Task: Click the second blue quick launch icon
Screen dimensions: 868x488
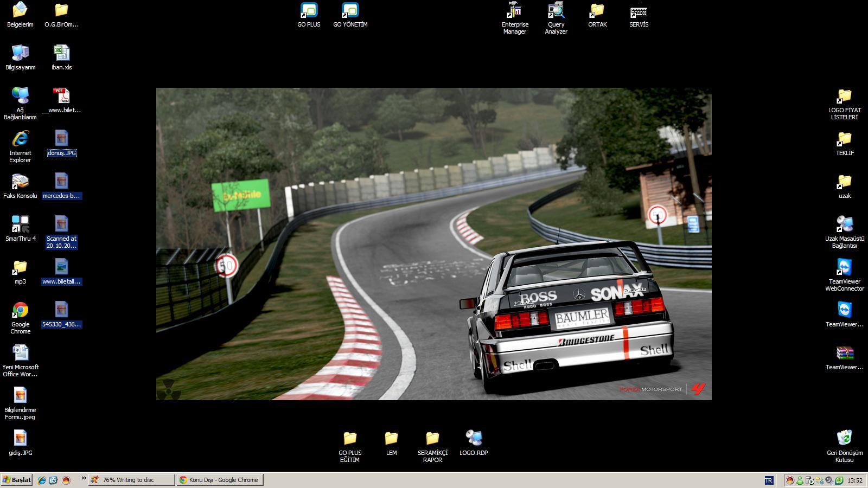Action: pos(53,480)
